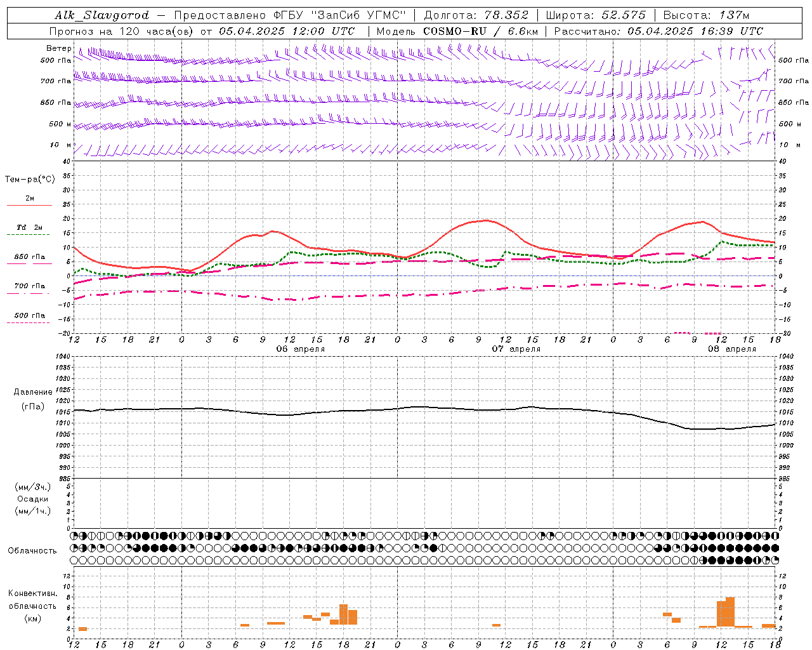Click the Высота: 137м elevation value

[x=706, y=15]
